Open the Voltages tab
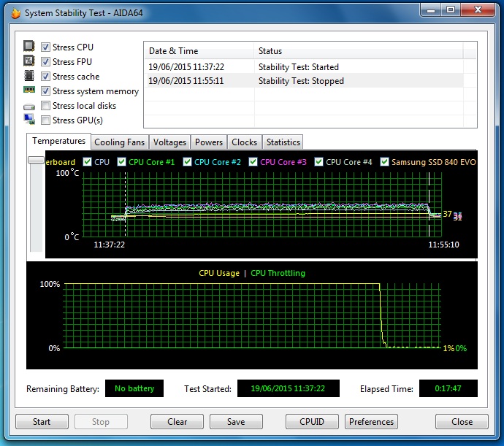This screenshot has height=446, width=504. coord(170,142)
